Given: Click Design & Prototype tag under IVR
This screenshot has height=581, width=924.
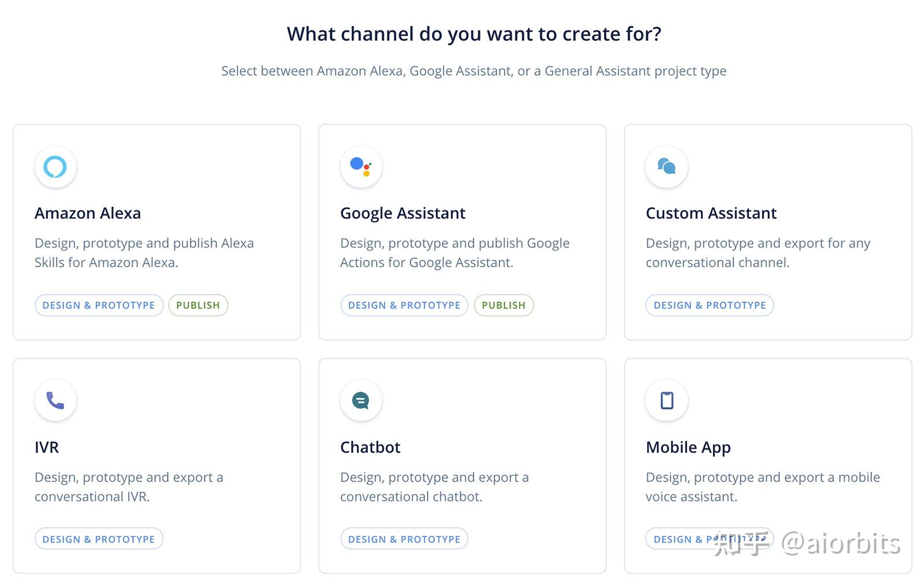Looking at the screenshot, I should (99, 539).
